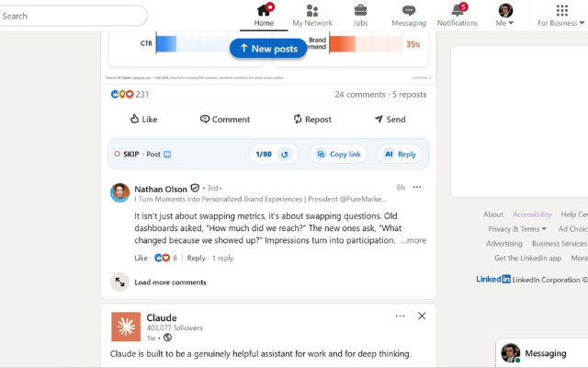This screenshot has height=368, width=588.
Task: Repost this post
Action: click(312, 119)
